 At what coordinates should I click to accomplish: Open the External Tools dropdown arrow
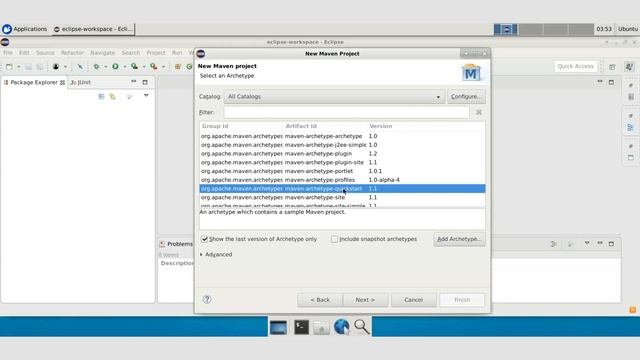tap(163, 67)
